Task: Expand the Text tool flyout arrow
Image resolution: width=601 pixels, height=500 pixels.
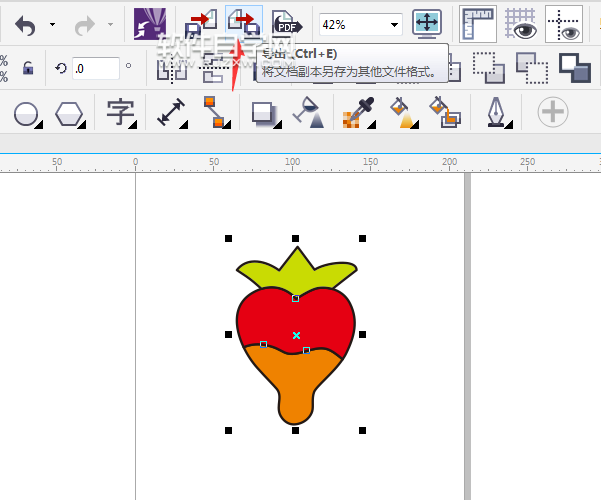Action: click(x=133, y=125)
